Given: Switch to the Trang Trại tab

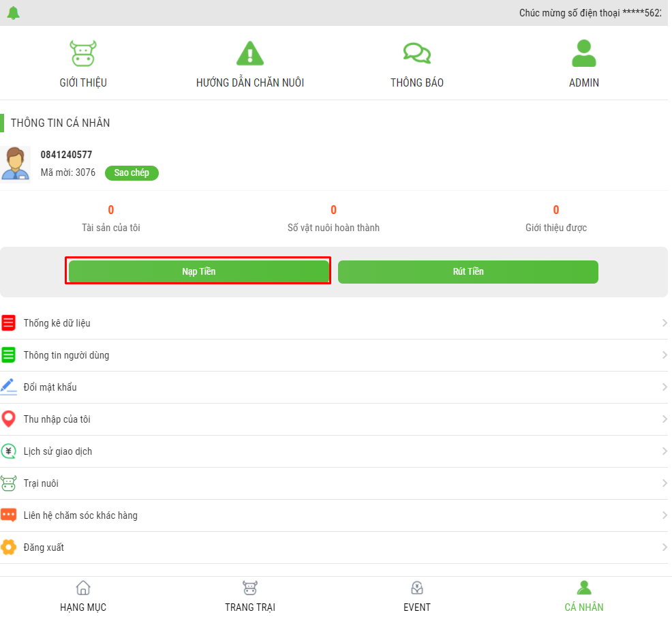Looking at the screenshot, I should [250, 597].
